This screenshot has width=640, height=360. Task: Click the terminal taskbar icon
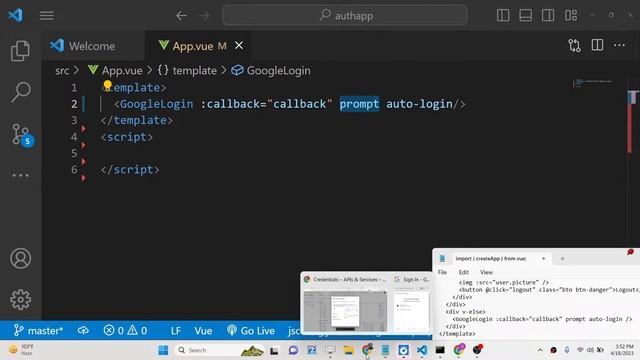[x=440, y=350]
